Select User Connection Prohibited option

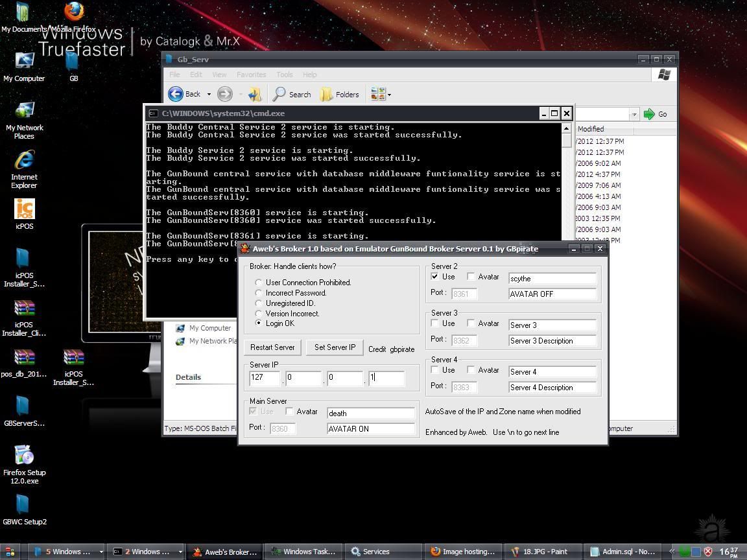259,283
